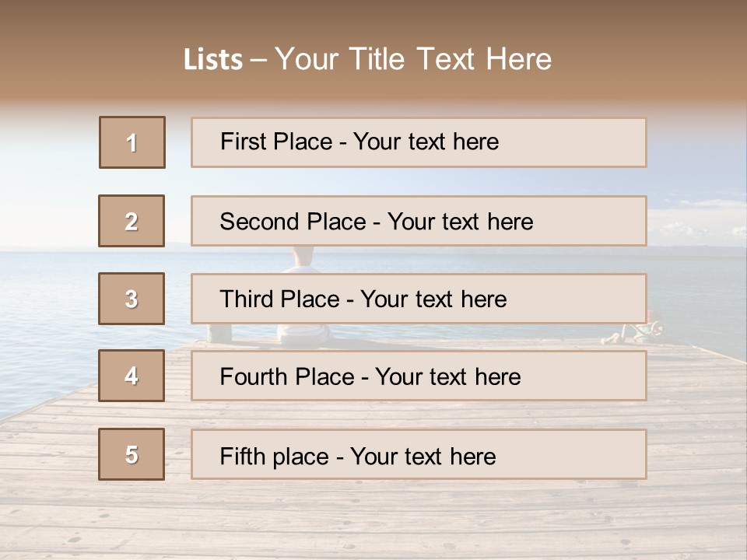Select the Third Place text box
747x560 pixels.
(418, 299)
